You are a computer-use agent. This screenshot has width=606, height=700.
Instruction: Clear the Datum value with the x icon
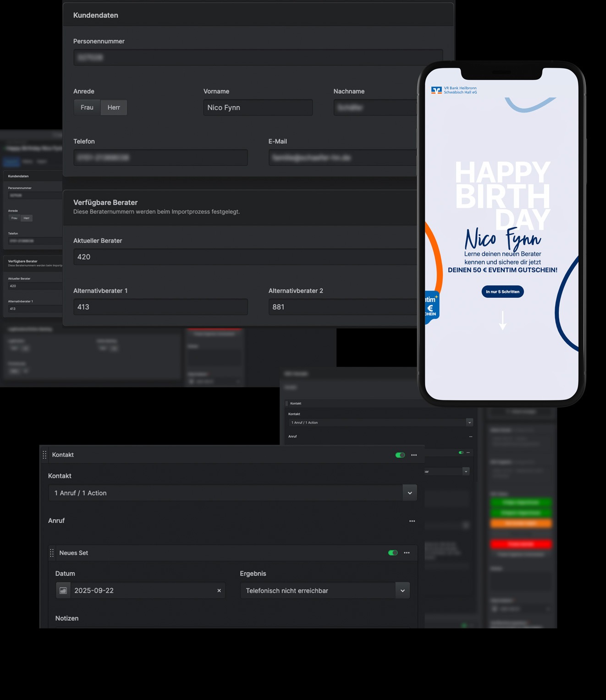(219, 591)
